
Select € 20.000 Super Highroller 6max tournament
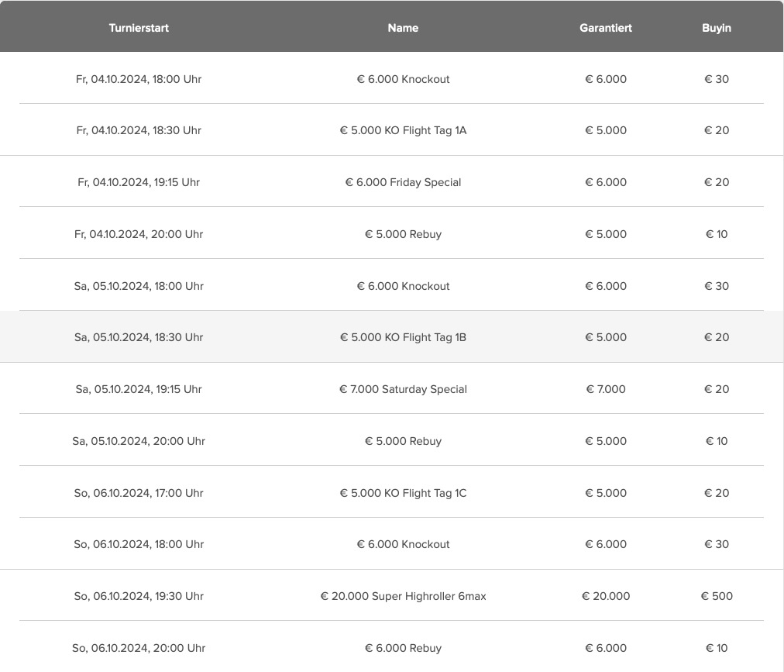(x=403, y=596)
